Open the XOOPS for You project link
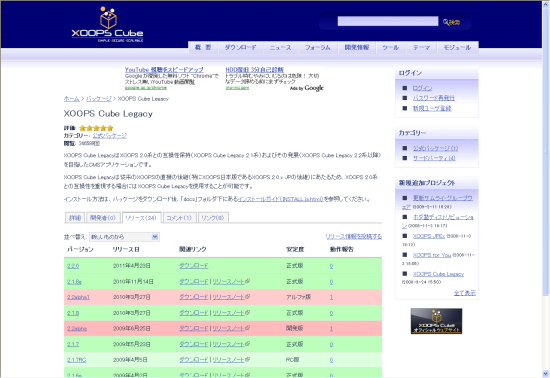 (x=432, y=255)
